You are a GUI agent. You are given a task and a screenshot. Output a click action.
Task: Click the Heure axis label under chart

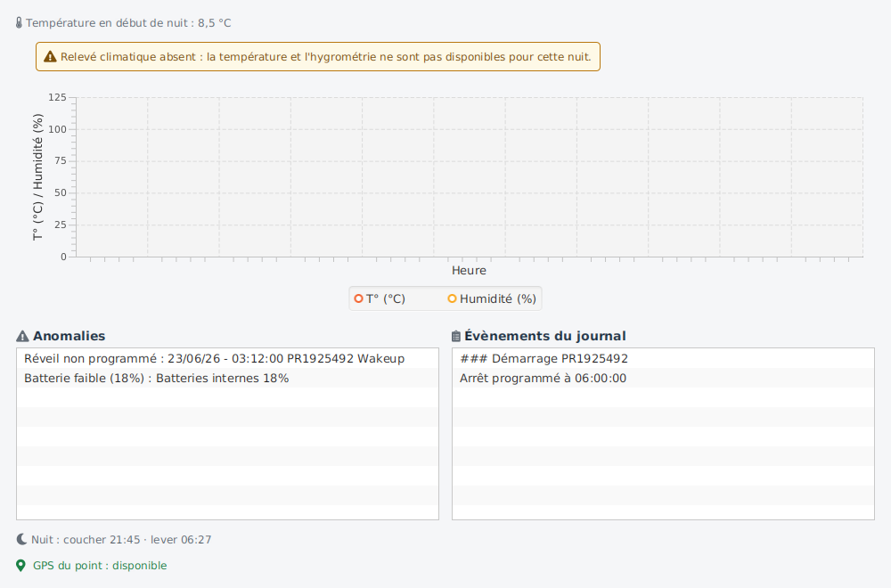469,271
